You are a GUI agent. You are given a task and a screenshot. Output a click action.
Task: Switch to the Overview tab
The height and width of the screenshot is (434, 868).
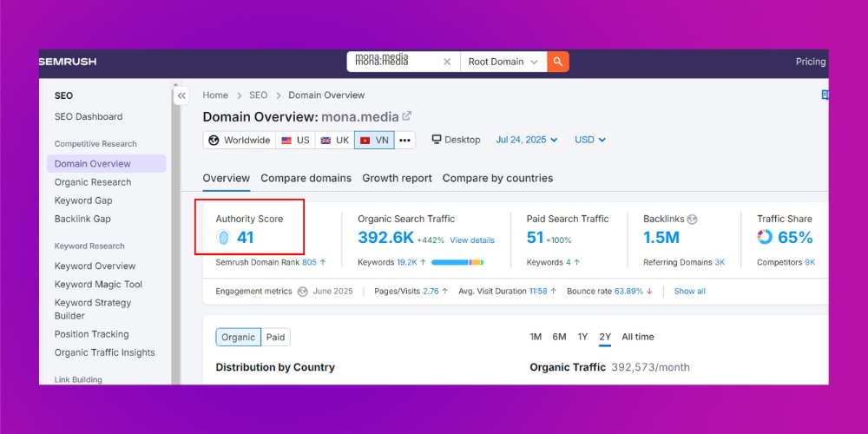(227, 178)
